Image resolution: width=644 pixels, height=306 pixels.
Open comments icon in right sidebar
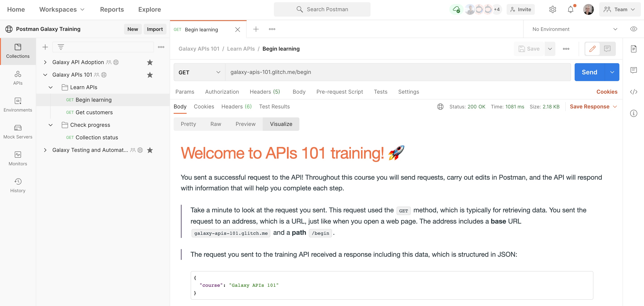[633, 70]
